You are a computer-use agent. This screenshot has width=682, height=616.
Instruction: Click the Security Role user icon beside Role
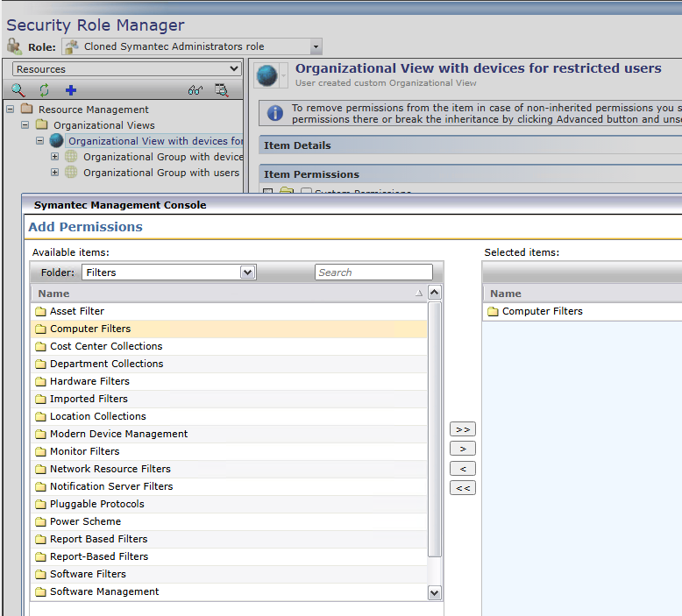pyautogui.click(x=14, y=46)
